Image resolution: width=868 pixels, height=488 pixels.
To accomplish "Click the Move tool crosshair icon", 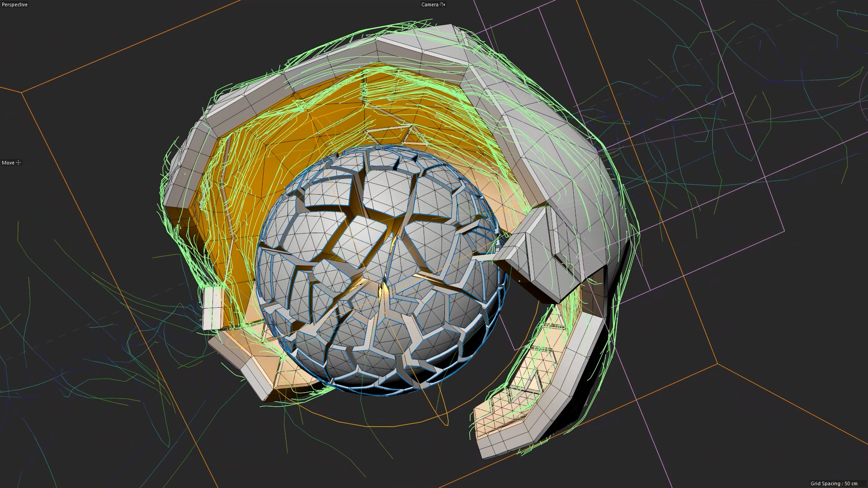I will pyautogui.click(x=19, y=163).
